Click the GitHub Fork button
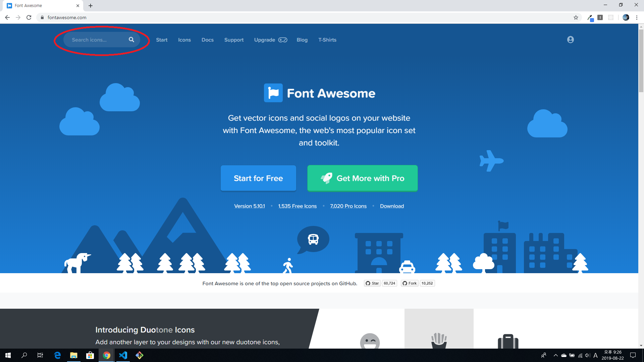 tap(410, 283)
